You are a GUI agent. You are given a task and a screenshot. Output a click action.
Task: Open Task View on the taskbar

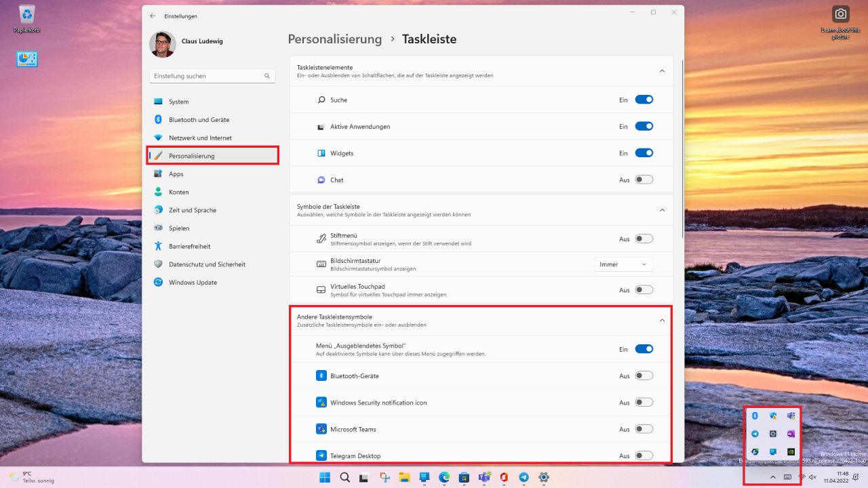364,477
